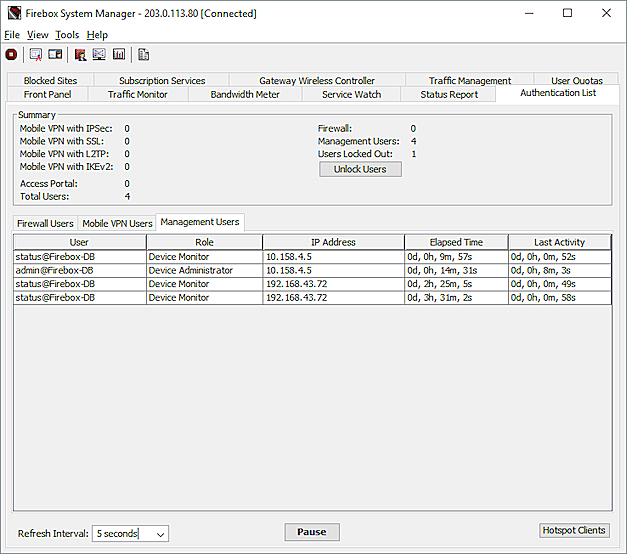Click the report document toolbar icon
This screenshot has width=627, height=554.
coord(144,54)
